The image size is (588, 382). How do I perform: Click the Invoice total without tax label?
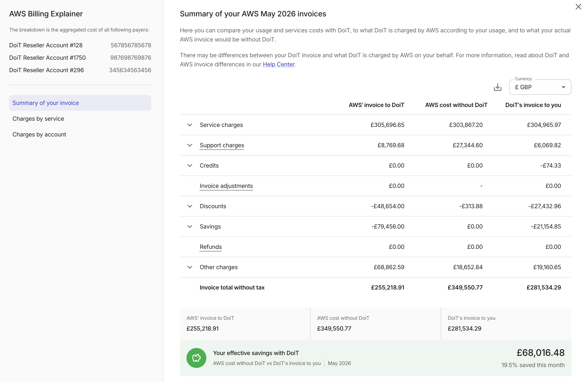[232, 288]
